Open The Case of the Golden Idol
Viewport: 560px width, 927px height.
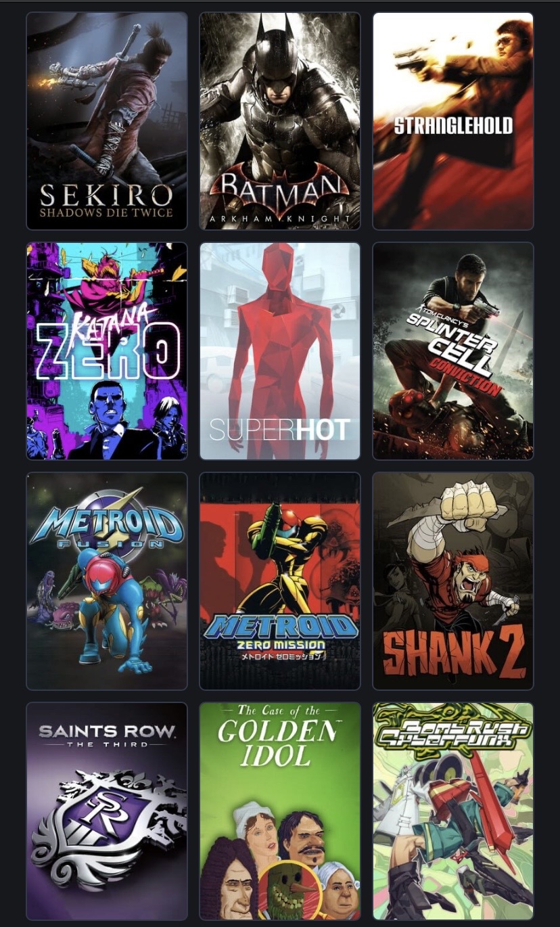(x=280, y=811)
